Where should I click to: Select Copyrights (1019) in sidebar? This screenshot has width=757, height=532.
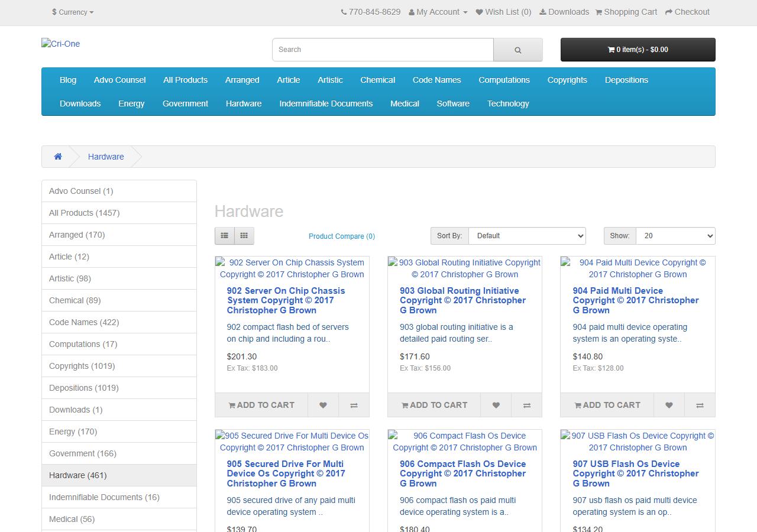119,366
